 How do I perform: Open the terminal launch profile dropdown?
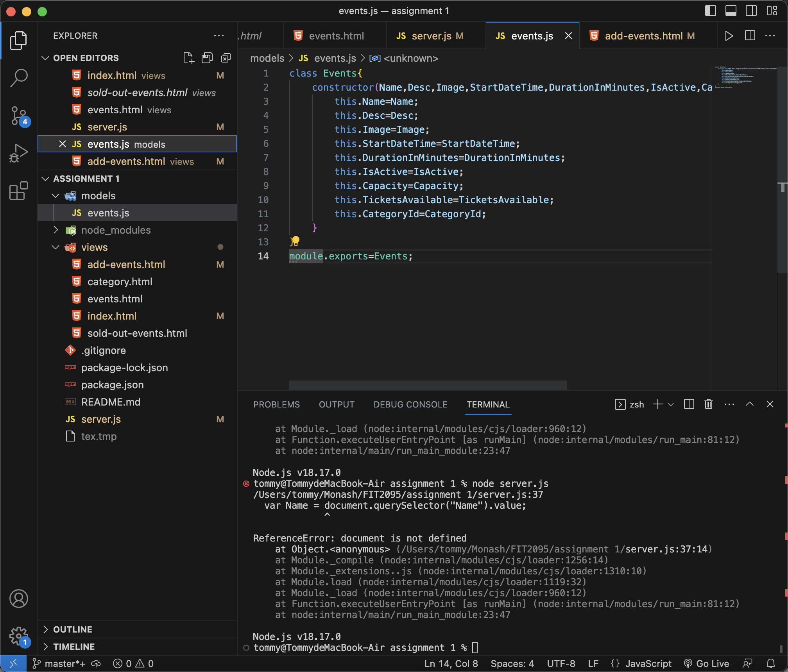(671, 404)
